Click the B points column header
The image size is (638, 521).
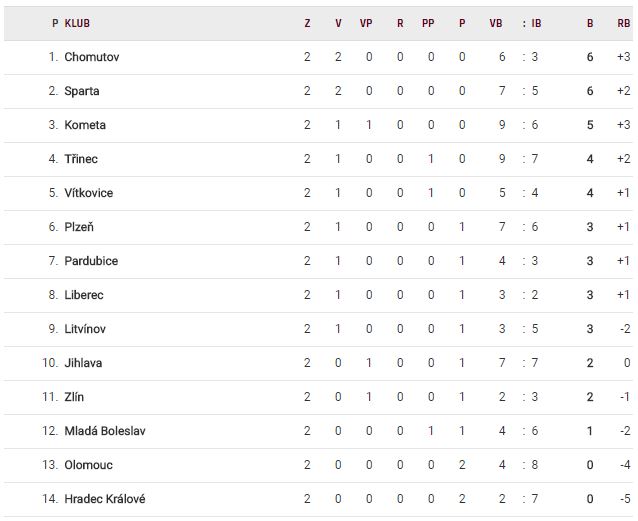[590, 23]
